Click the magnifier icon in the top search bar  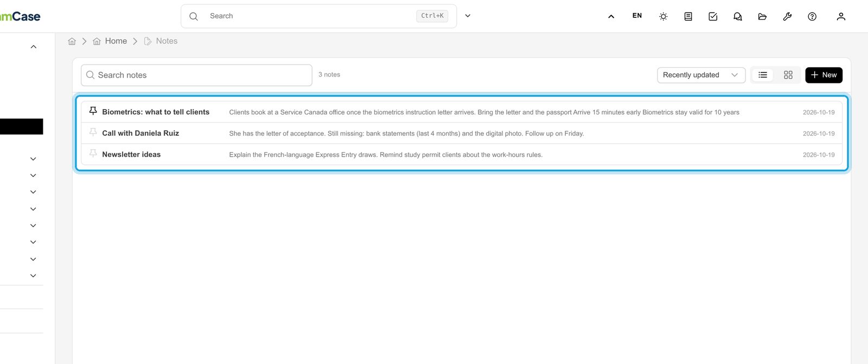(x=194, y=16)
